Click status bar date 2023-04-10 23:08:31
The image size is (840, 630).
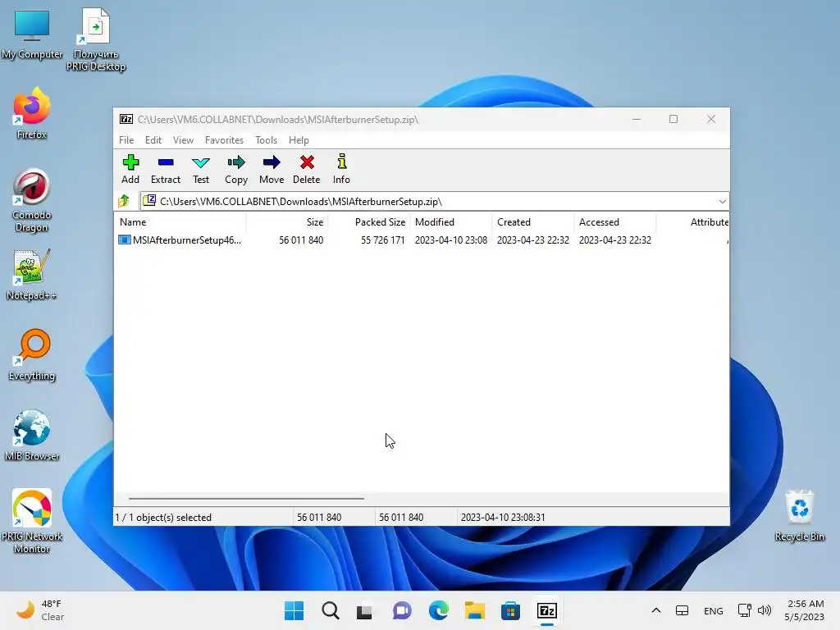tap(503, 518)
